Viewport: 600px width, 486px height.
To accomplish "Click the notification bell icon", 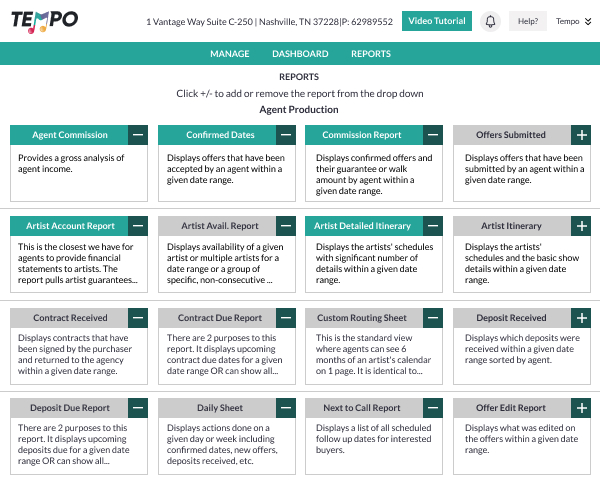I will point(490,21).
